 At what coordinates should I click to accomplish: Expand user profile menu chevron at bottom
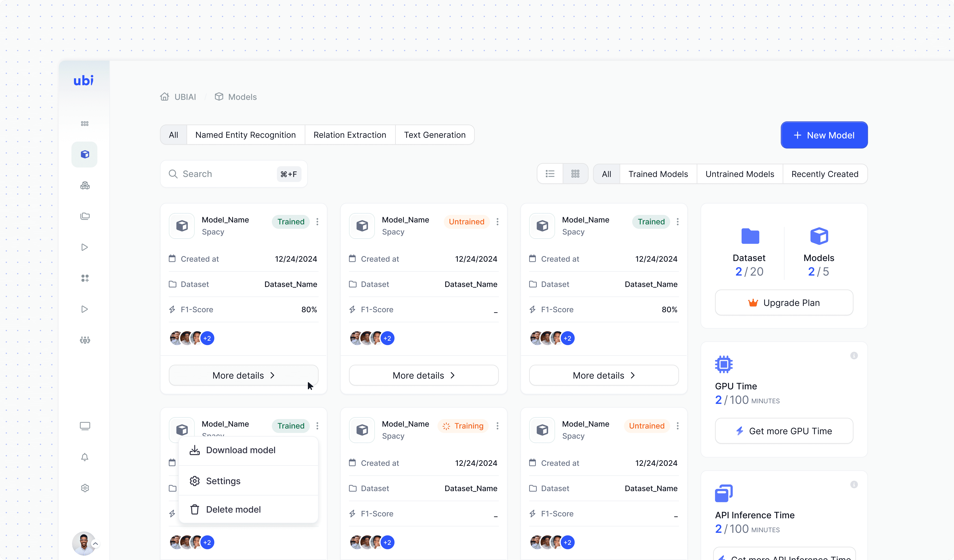click(95, 544)
